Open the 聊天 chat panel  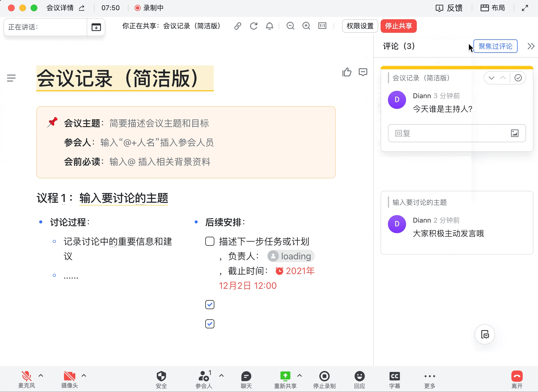246,379
